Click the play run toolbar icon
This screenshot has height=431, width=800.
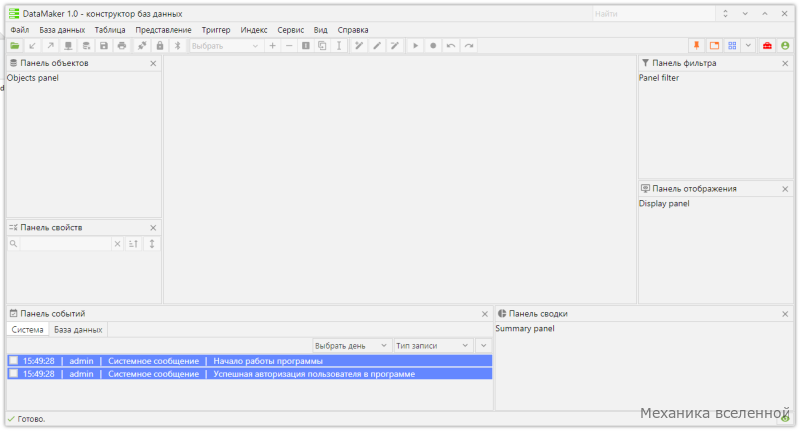(415, 46)
